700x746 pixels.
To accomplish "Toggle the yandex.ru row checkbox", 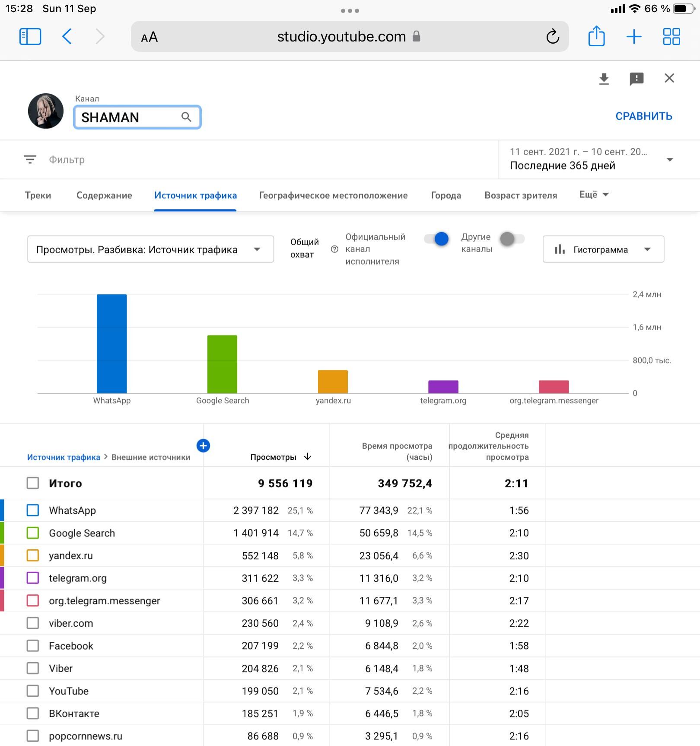I will click(33, 555).
